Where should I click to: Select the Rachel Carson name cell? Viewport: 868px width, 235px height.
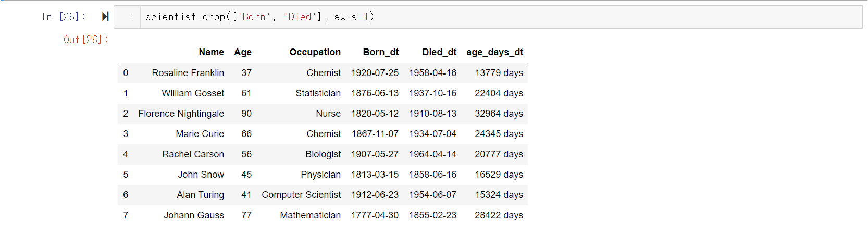(193, 154)
